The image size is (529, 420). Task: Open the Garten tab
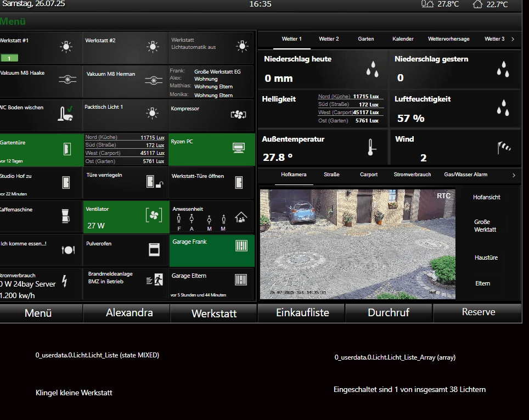tap(366, 39)
